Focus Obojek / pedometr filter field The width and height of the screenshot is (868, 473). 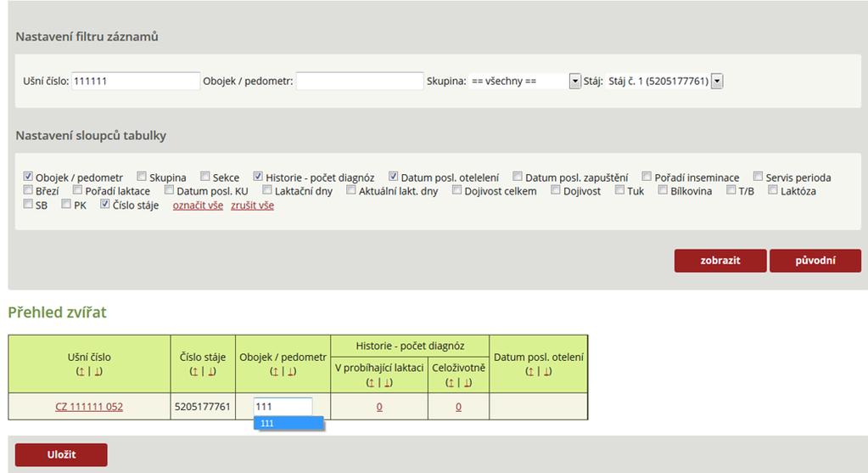pyautogui.click(x=360, y=81)
